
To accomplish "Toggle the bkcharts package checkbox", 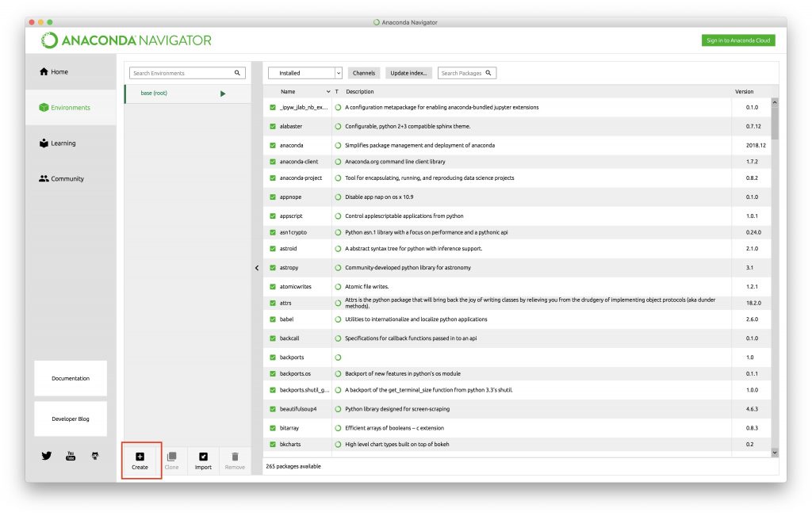I will tap(273, 444).
